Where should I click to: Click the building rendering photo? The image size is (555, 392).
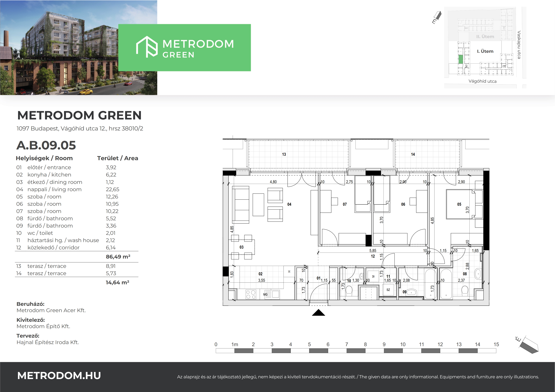click(x=79, y=48)
